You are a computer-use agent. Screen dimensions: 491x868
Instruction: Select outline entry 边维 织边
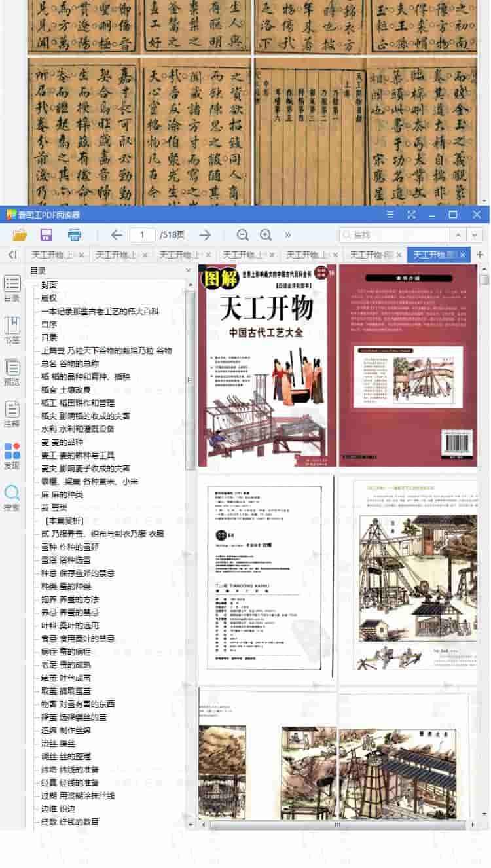pyautogui.click(x=58, y=808)
